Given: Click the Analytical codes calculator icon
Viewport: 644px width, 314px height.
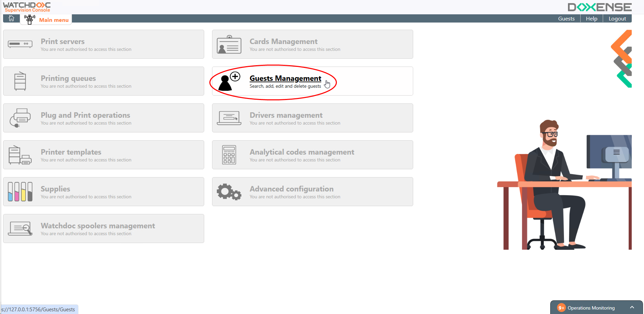Looking at the screenshot, I should [x=229, y=155].
